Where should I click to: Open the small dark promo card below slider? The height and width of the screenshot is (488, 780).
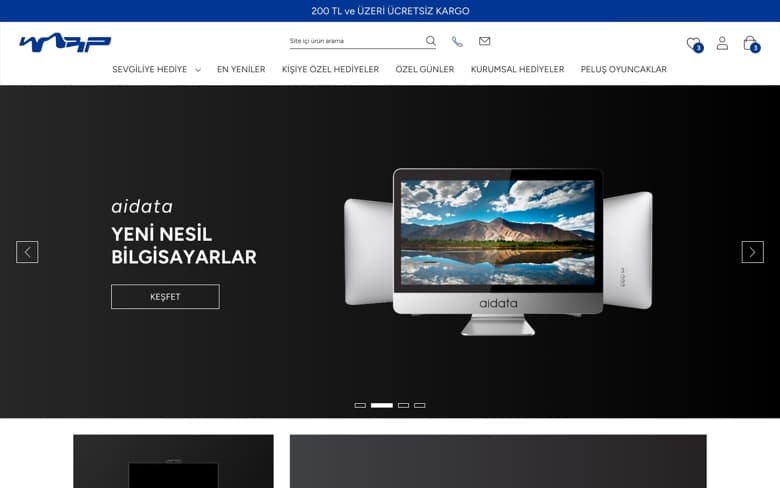[x=173, y=461]
